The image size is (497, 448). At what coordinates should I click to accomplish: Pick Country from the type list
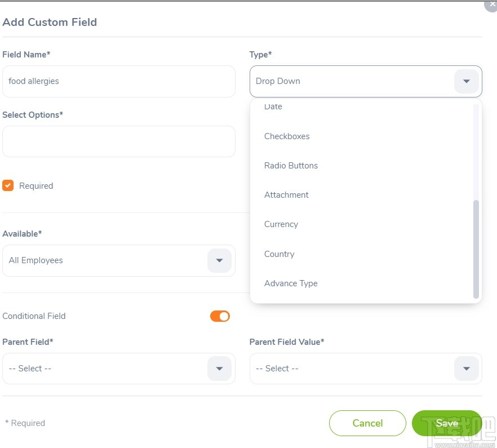point(279,254)
